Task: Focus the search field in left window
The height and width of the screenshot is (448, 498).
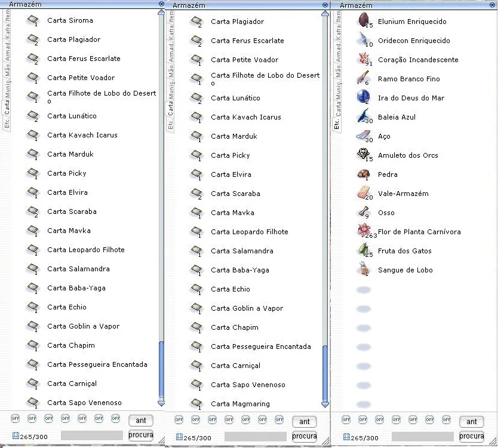Action: (92, 435)
